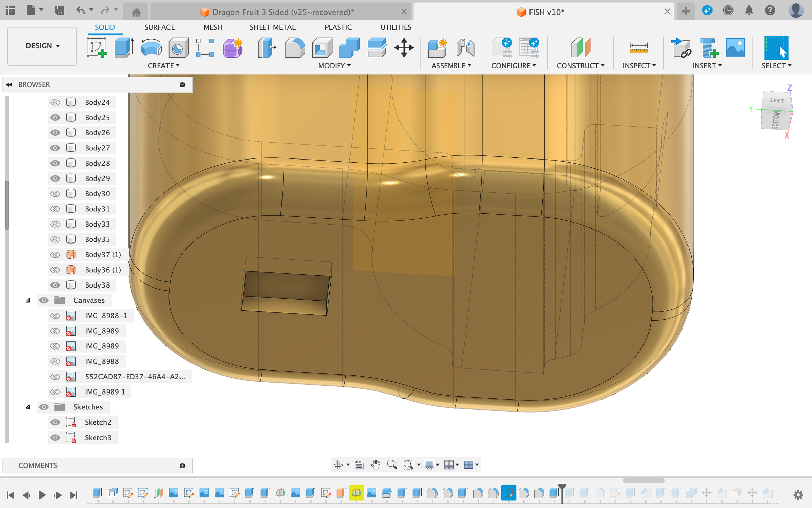Select the Create Sketch tool
Image resolution: width=812 pixels, height=508 pixels.
pyautogui.click(x=96, y=47)
